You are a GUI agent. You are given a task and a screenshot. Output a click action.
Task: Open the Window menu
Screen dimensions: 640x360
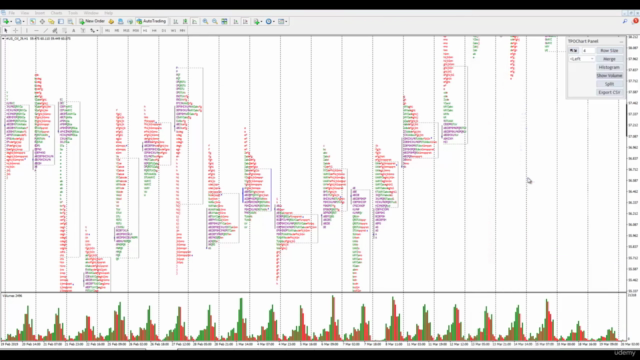(x=91, y=13)
